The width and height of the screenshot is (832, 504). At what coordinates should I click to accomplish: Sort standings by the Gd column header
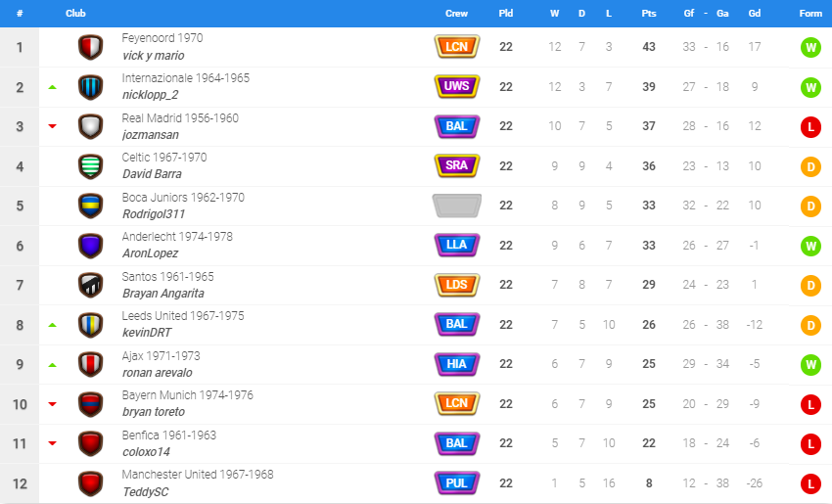tap(755, 14)
